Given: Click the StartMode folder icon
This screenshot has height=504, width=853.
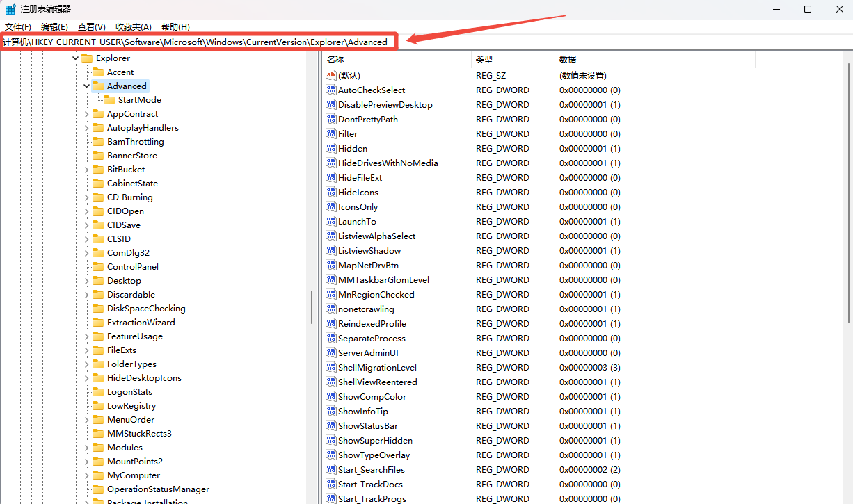Looking at the screenshot, I should [109, 99].
